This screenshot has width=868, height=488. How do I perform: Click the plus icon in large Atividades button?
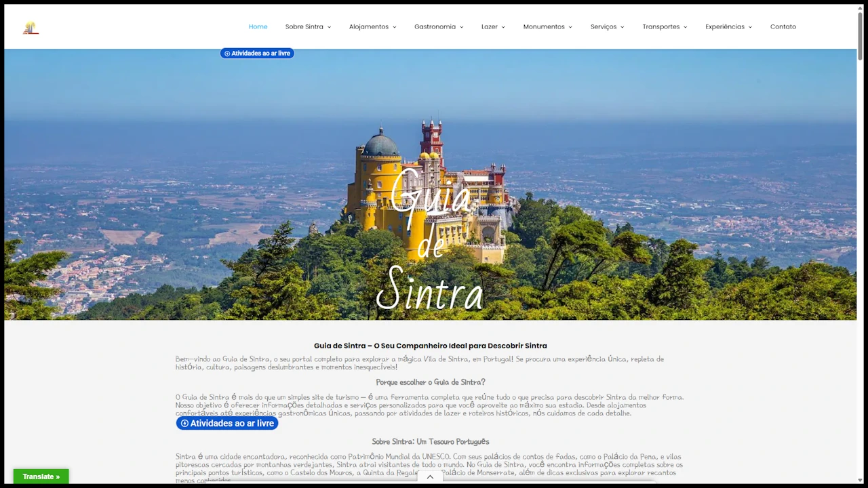[184, 424]
